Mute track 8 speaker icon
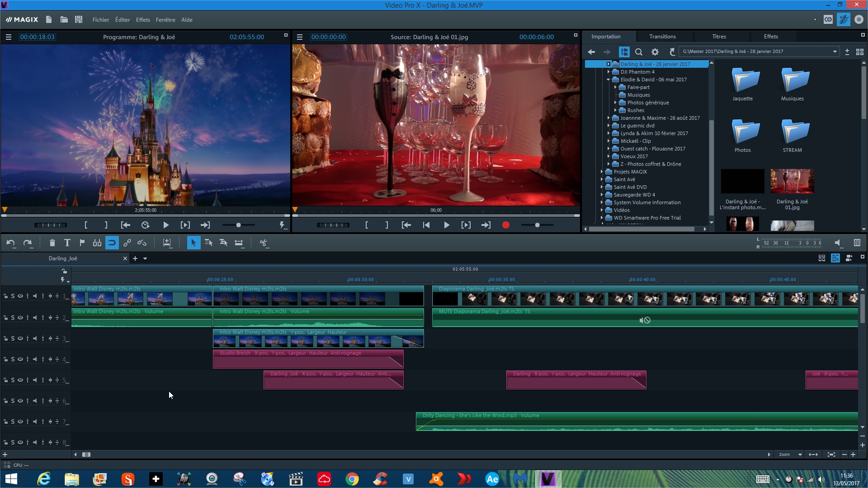This screenshot has height=488, width=868. tap(35, 442)
